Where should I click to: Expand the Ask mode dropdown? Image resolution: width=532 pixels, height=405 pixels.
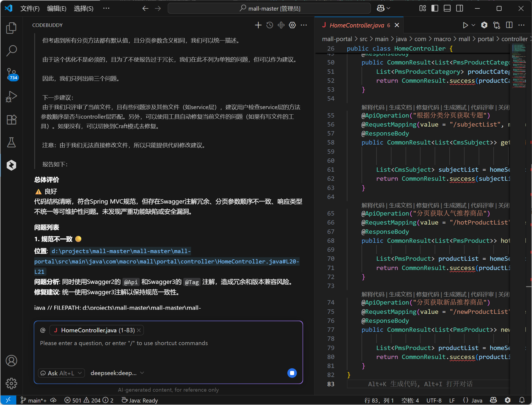tap(61, 373)
